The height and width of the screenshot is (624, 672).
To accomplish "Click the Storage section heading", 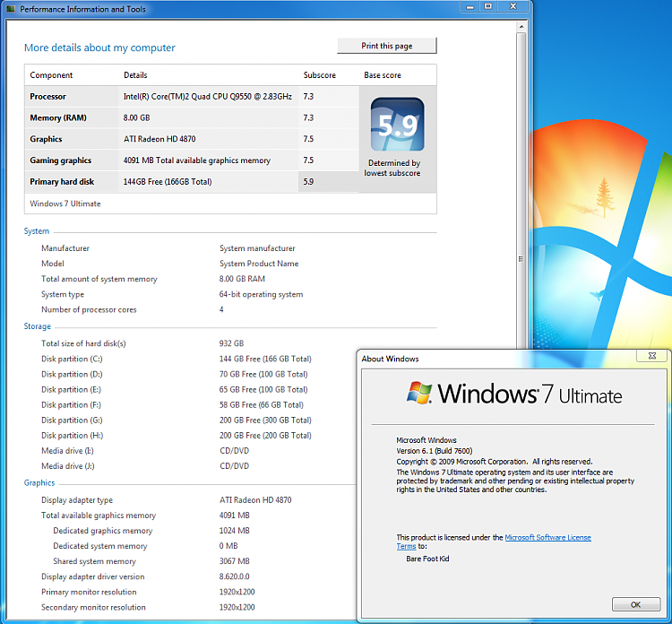I will [x=38, y=326].
